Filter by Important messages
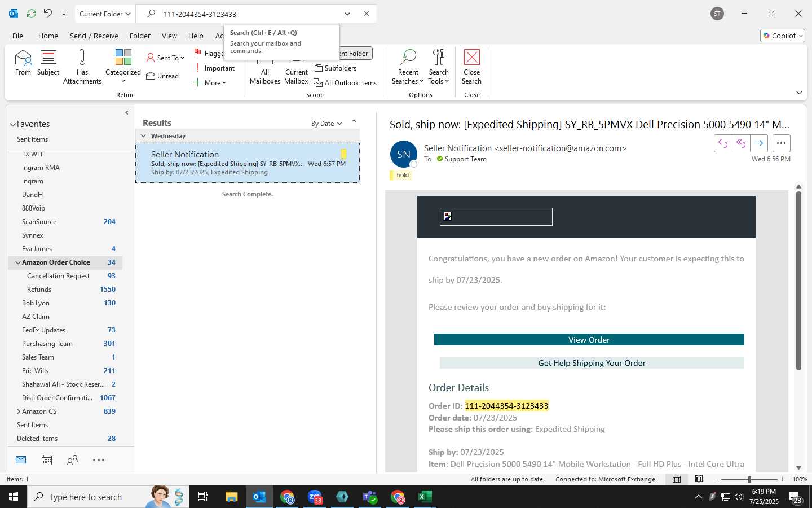This screenshot has width=812, height=508. point(214,68)
